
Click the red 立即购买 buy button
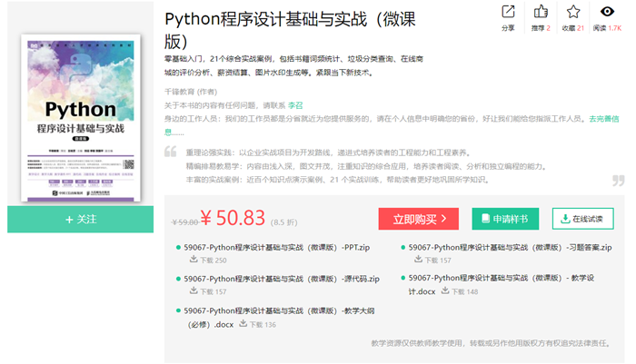tap(419, 219)
